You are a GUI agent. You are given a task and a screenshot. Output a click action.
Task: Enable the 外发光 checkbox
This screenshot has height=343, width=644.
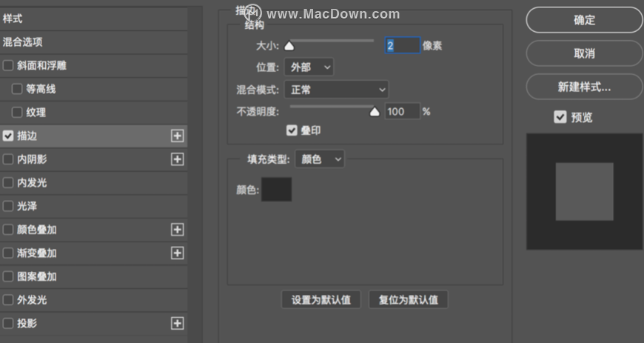point(8,300)
